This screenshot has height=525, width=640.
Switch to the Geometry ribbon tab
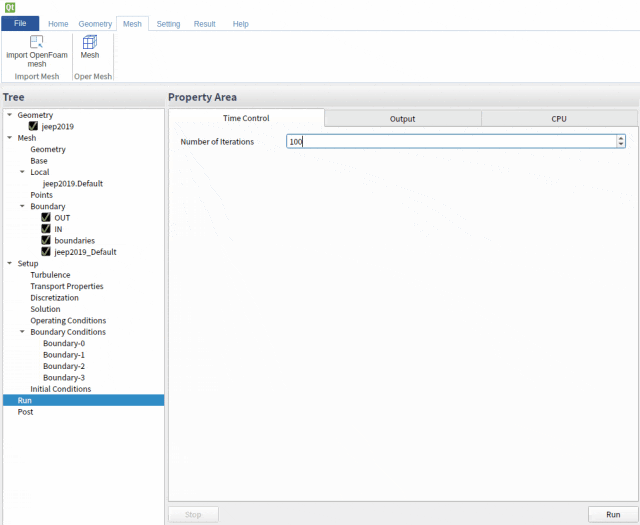pos(95,24)
